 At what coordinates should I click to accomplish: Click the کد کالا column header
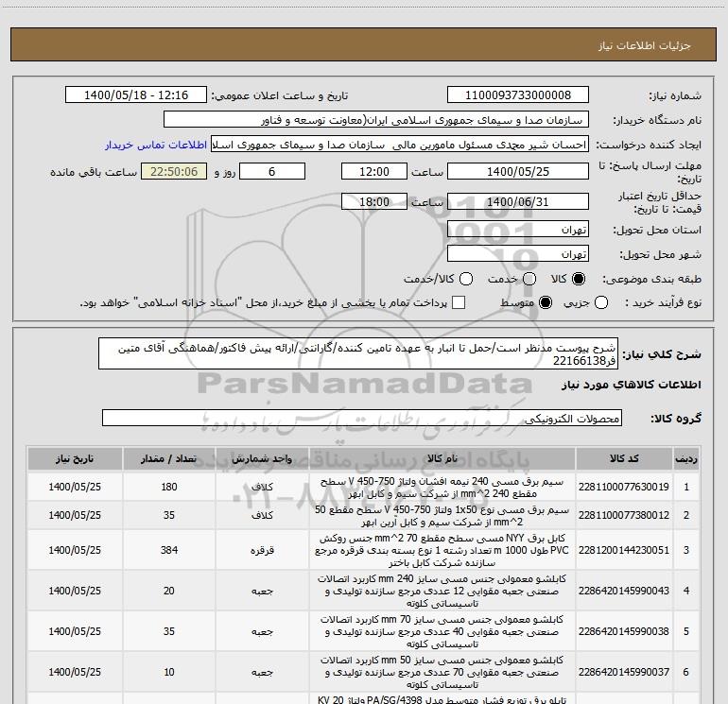[x=624, y=459]
